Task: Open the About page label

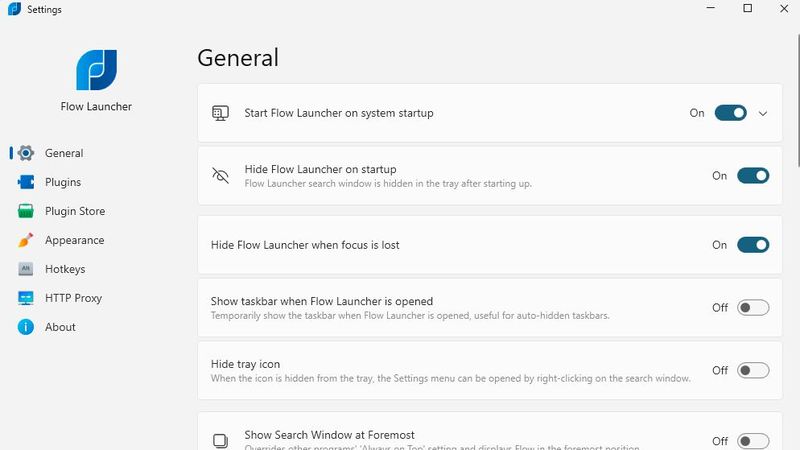Action: (60, 327)
